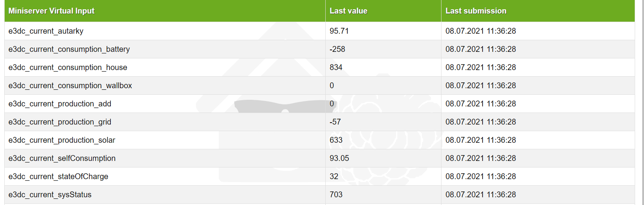Select the selfConsumption value 93.05
Image resolution: width=644 pixels, height=205 pixels.
339,158
